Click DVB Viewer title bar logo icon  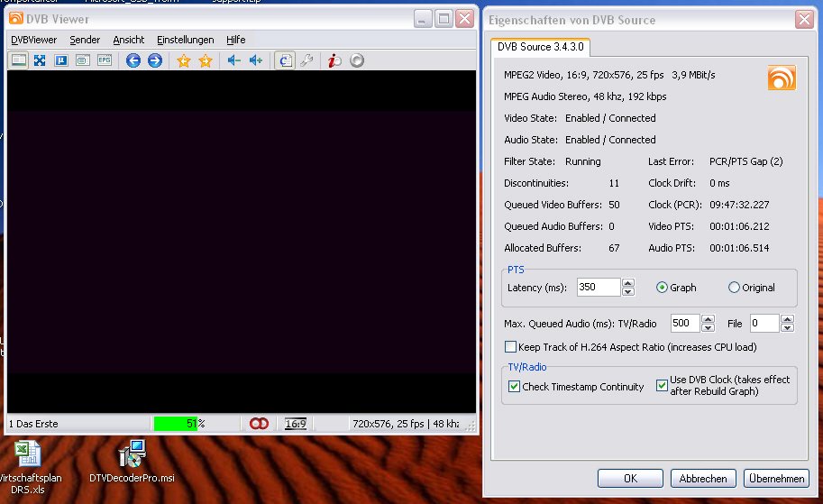[16, 18]
